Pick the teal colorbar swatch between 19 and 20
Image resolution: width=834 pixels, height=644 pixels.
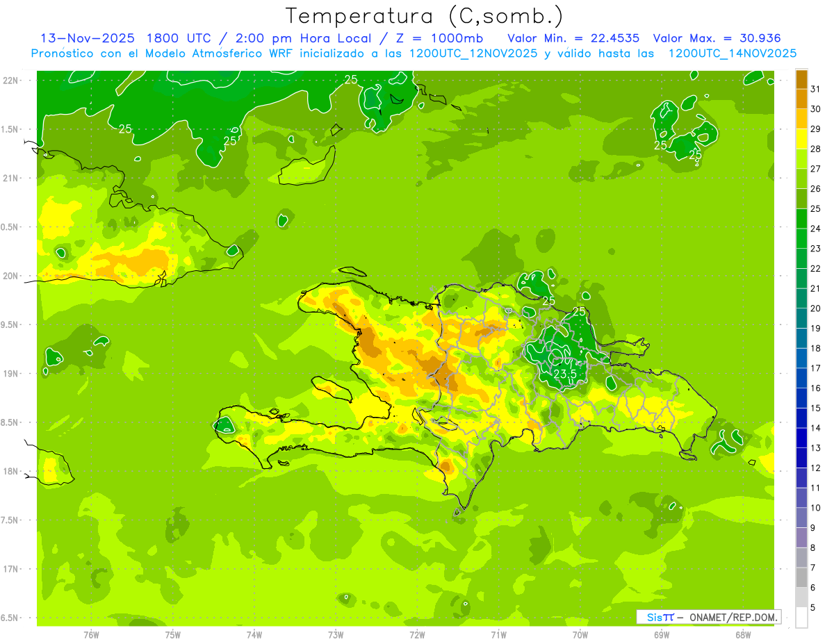[x=801, y=319]
